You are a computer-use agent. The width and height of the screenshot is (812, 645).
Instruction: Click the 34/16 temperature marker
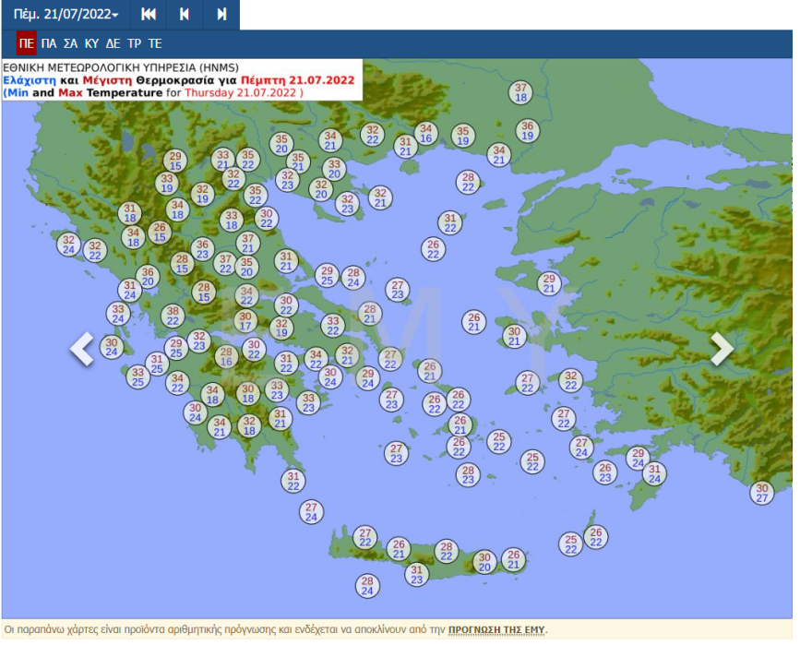[x=425, y=134]
